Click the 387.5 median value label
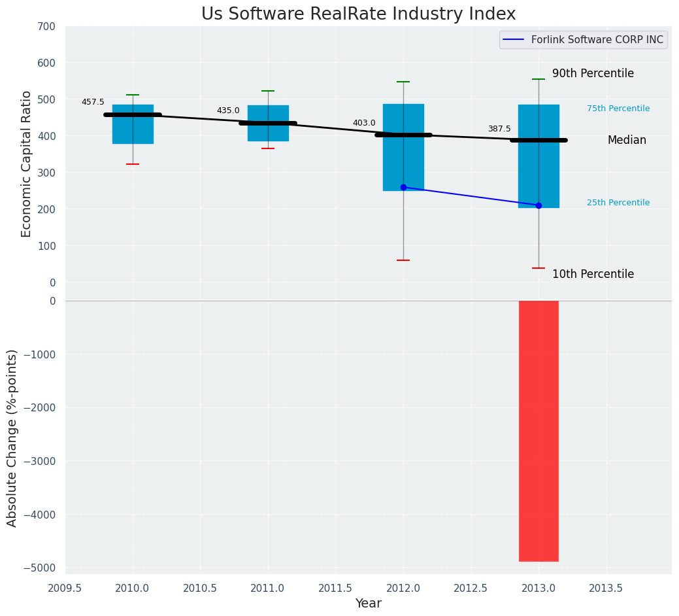Viewport: 679px width, 616px height. click(x=499, y=129)
